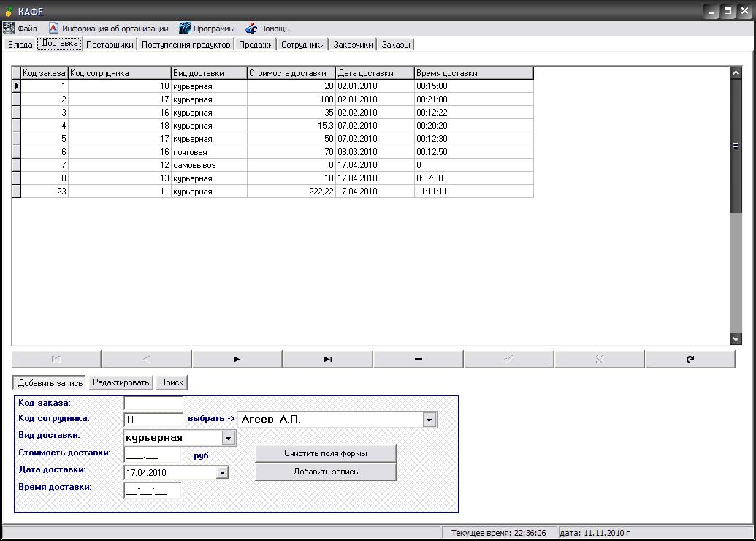756x541 pixels.
Task: Click the Добавить запись form button
Action: point(325,472)
